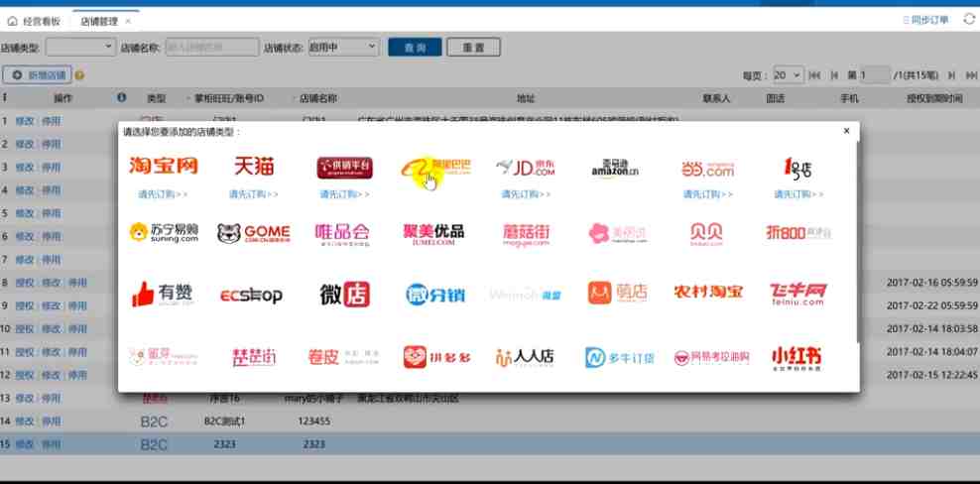Image resolution: width=980 pixels, height=484 pixels.
Task: Pick the 供销平台 supply platform logo
Action: [x=344, y=168]
